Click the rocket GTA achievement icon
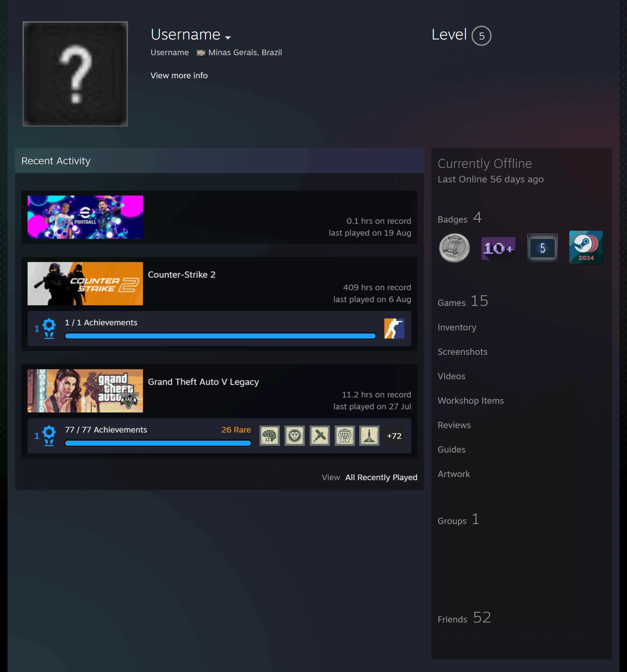 (x=369, y=436)
